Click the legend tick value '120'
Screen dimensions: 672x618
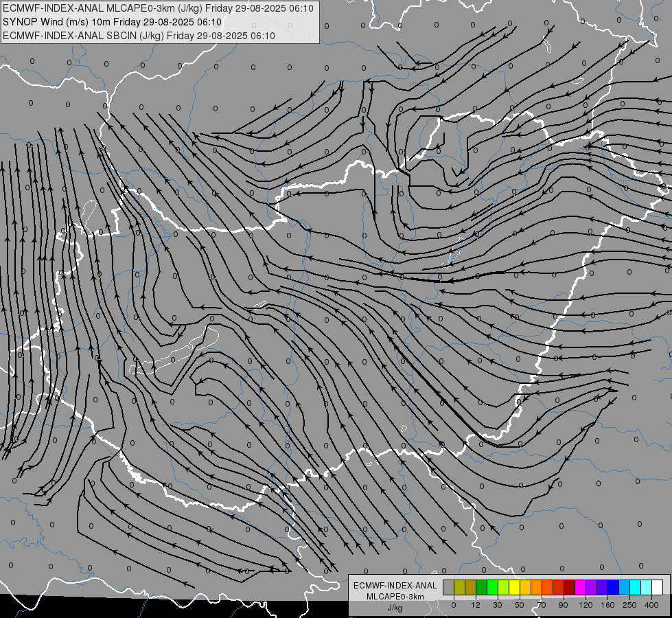click(x=586, y=605)
